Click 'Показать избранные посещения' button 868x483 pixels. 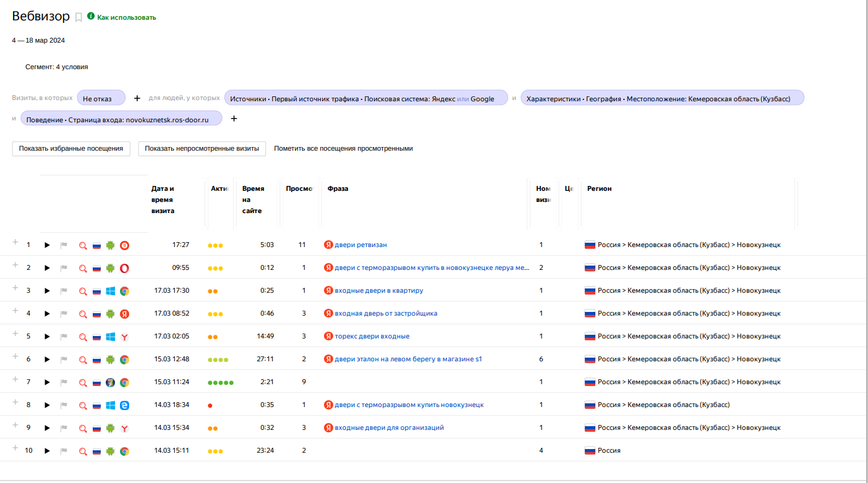coord(71,149)
